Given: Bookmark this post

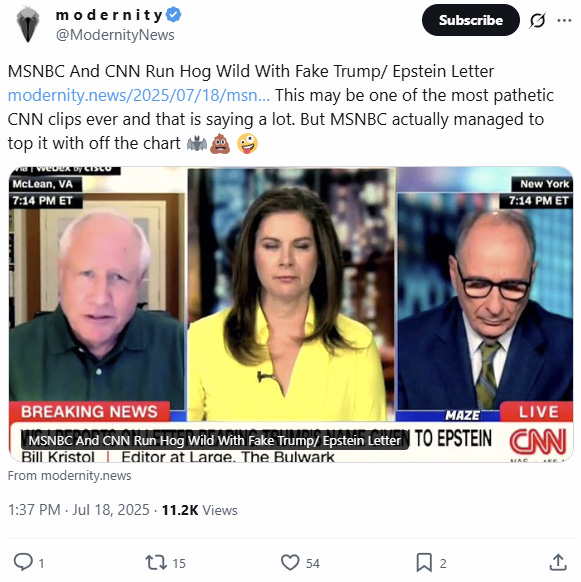Looking at the screenshot, I should (x=424, y=562).
